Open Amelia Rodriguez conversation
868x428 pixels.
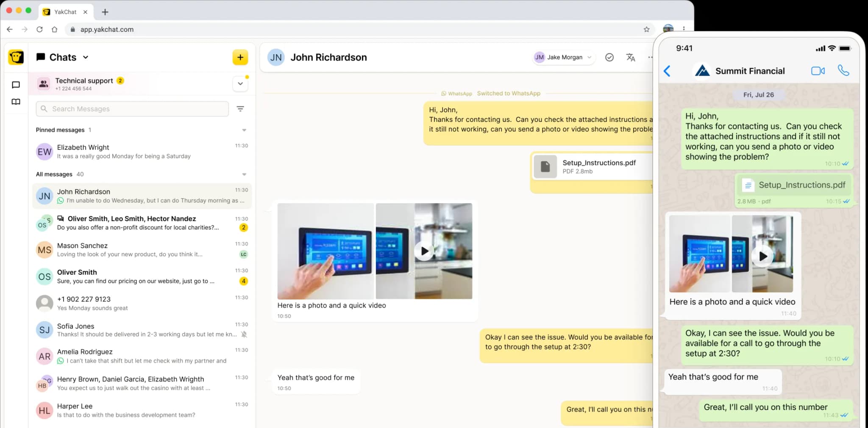[x=142, y=356]
